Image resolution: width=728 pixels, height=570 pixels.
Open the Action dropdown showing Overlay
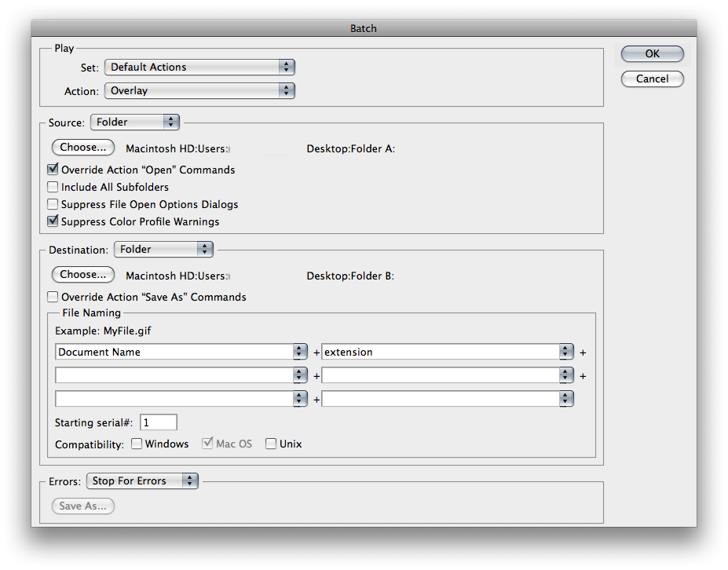pyautogui.click(x=199, y=91)
